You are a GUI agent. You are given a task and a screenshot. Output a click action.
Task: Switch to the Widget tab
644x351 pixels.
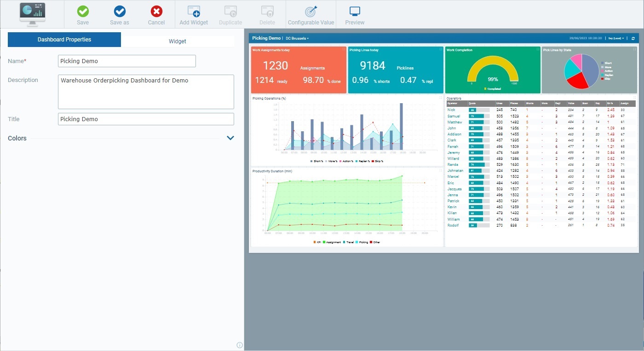pos(177,41)
